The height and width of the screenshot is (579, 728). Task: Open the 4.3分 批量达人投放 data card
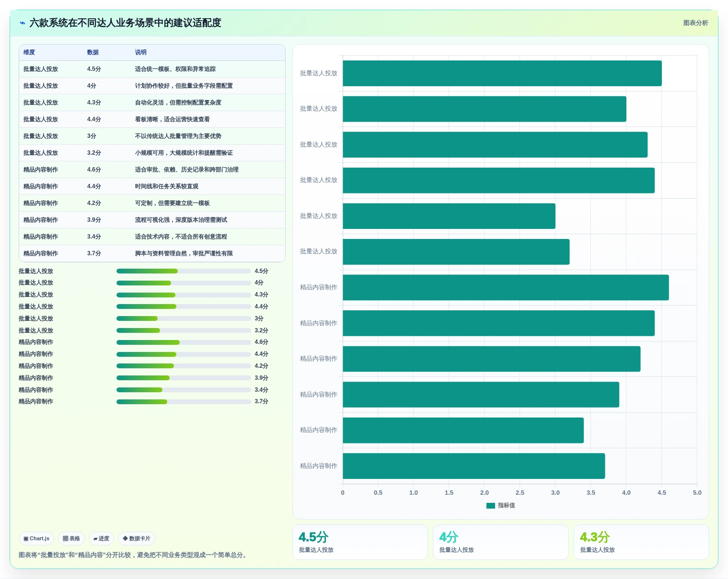[x=641, y=542]
